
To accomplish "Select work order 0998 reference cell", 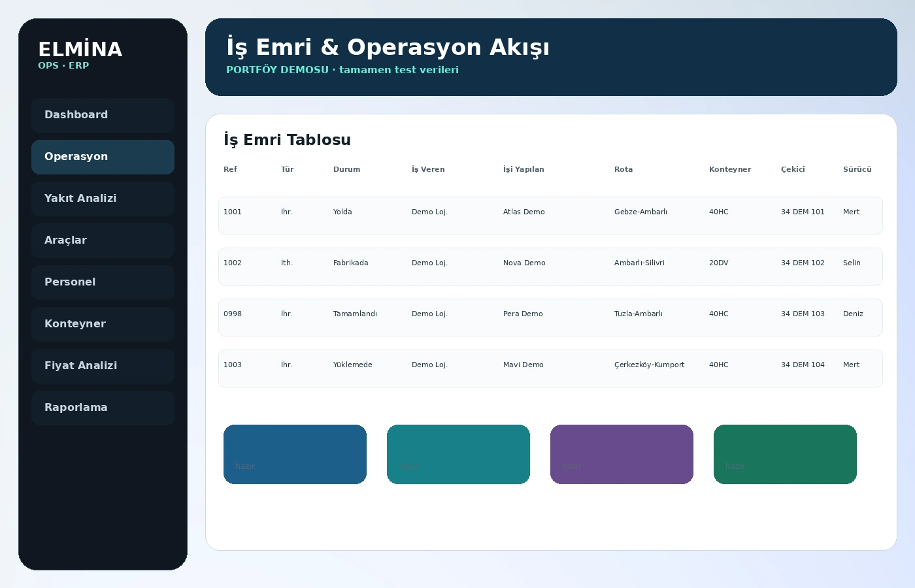I will click(233, 314).
